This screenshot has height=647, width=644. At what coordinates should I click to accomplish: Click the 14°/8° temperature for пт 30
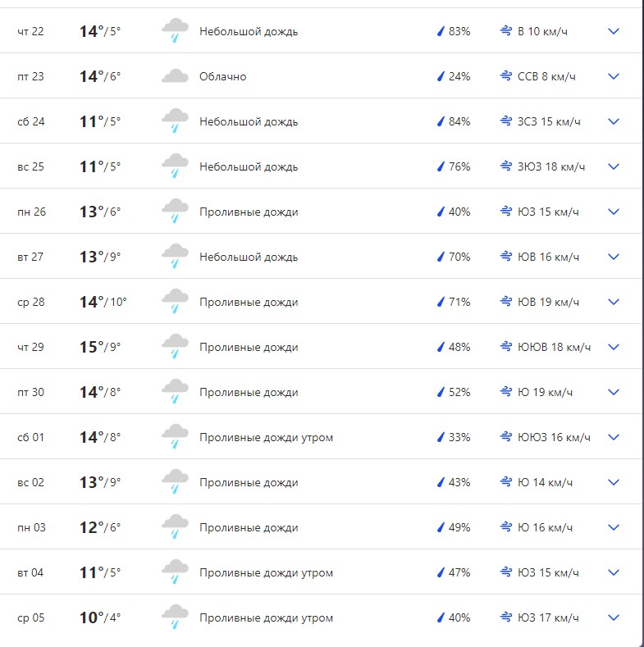(x=100, y=392)
